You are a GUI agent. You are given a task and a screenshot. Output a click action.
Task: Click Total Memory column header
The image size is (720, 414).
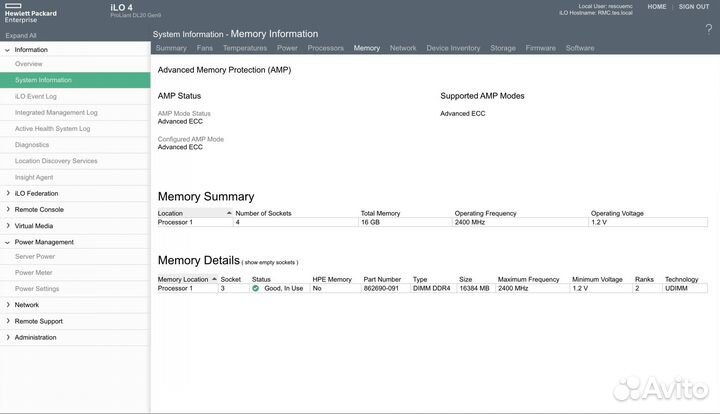point(380,213)
